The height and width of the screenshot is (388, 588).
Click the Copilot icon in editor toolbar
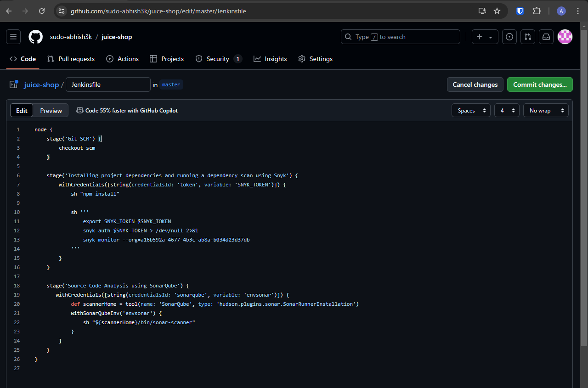80,110
